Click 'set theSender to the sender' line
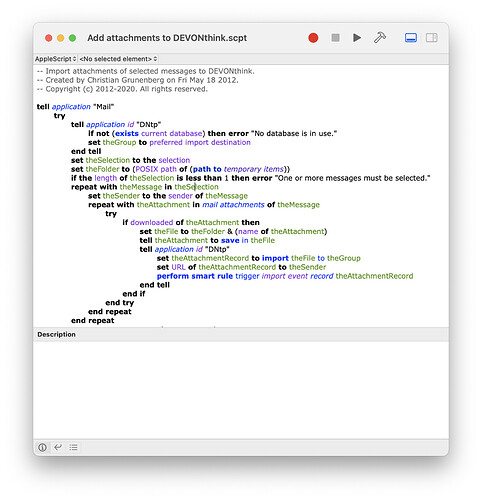Image resolution: width=482 pixels, height=500 pixels. click(x=168, y=196)
